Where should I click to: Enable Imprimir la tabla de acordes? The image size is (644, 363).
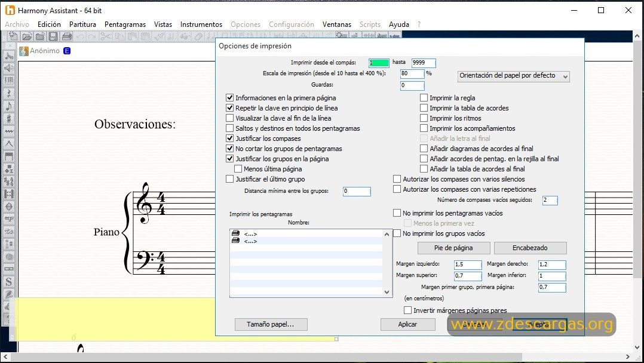click(424, 108)
